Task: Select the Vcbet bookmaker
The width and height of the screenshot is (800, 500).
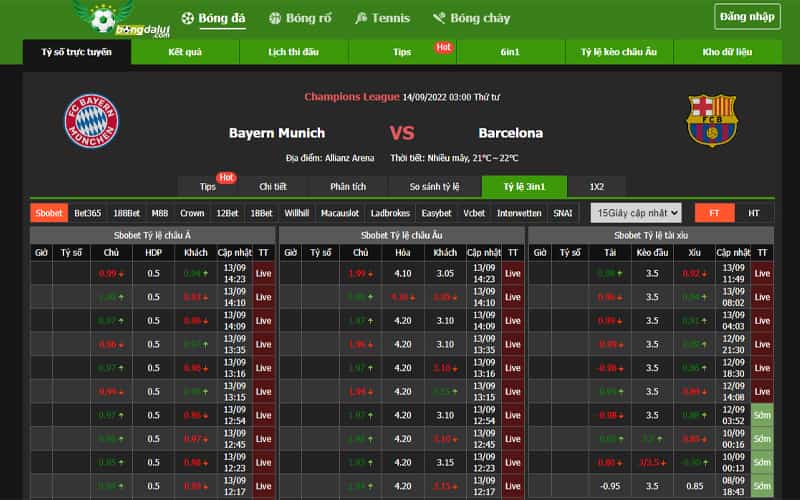Action: pos(474,213)
